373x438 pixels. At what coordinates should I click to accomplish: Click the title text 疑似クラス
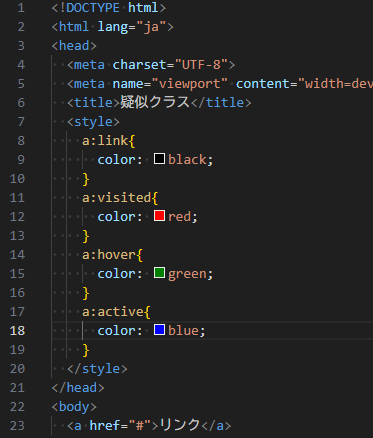point(155,102)
